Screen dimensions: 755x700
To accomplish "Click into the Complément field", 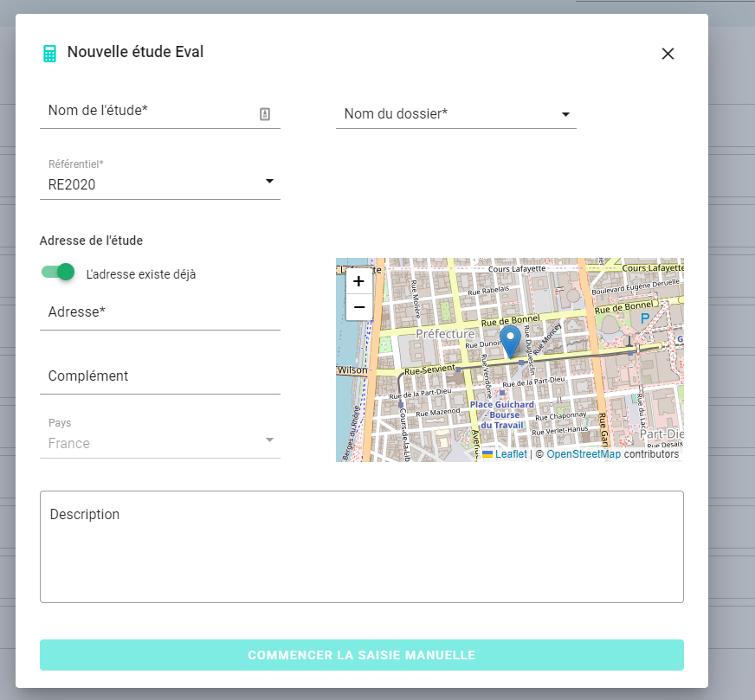I will pos(160,376).
